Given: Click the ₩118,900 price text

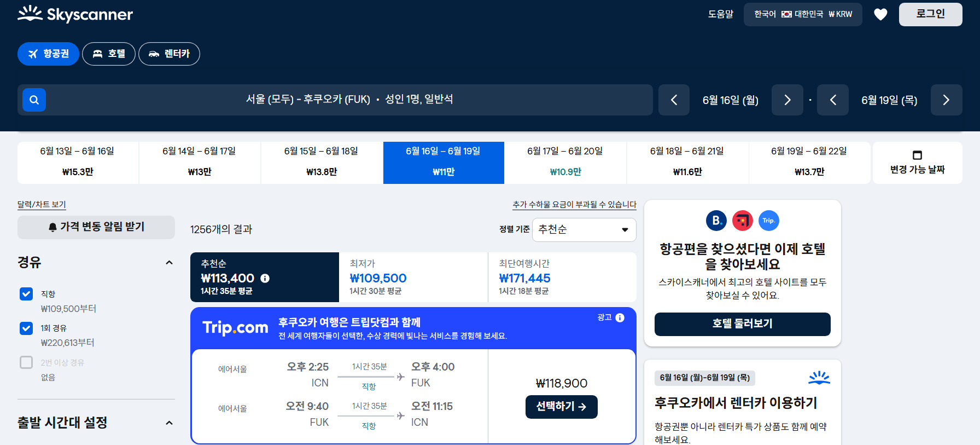Looking at the screenshot, I should (562, 383).
